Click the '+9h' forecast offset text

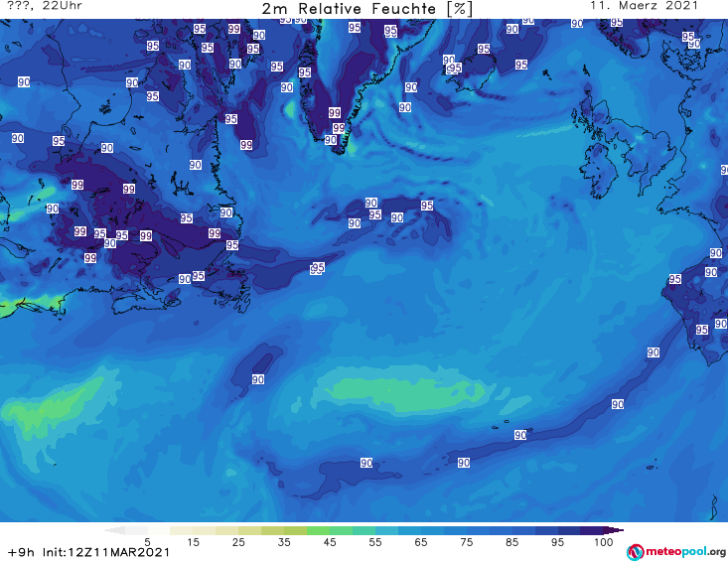click(x=21, y=552)
